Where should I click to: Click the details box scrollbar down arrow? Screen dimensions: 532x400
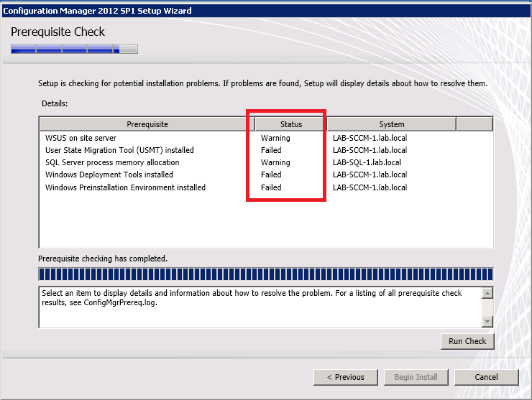(487, 321)
